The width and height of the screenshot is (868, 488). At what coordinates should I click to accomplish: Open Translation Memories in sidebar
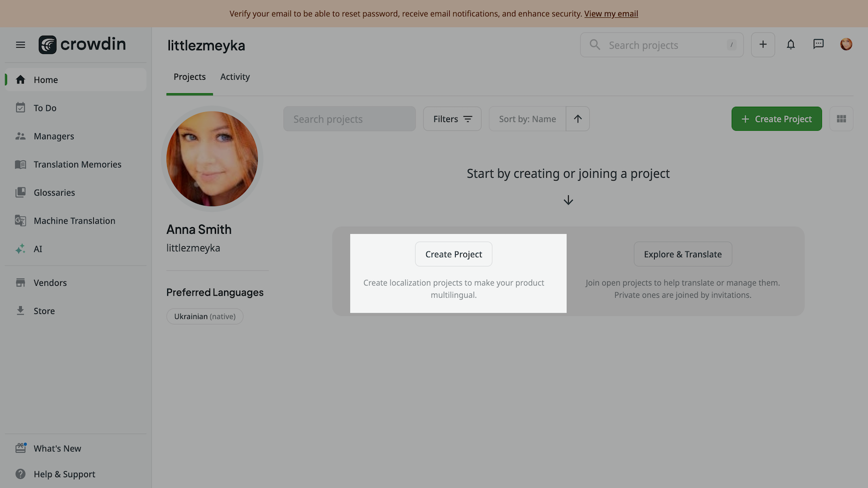coord(77,164)
